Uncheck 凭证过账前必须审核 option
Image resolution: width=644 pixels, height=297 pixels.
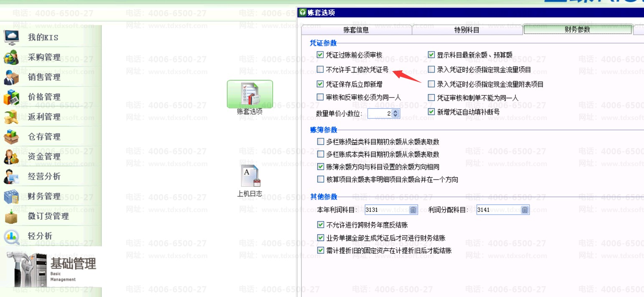pos(320,55)
